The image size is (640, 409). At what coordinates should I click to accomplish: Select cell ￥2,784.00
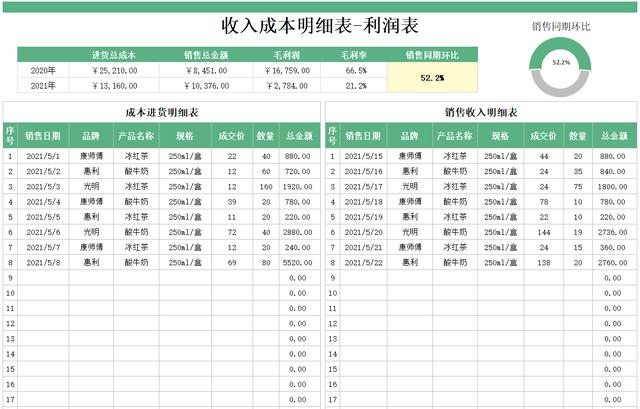(287, 86)
